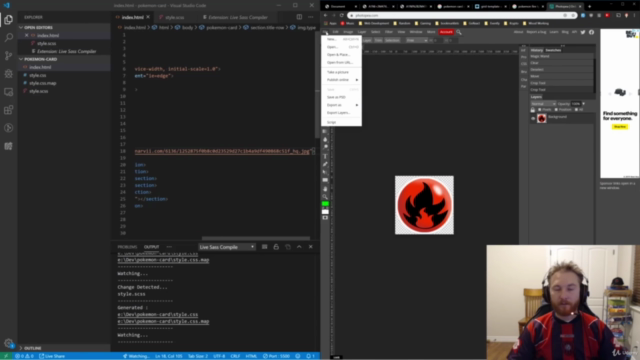640x360 pixels.
Task: Toggle Live Server Port 5500 status item
Action: coord(276,356)
